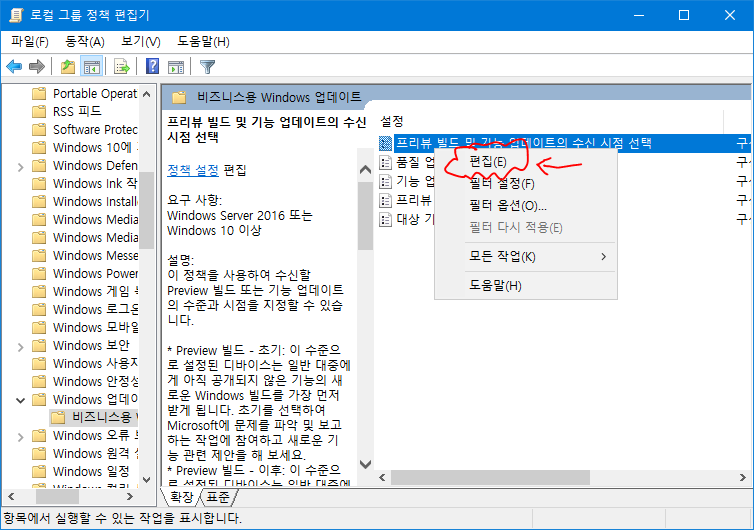Open the 파일(F) menu
This screenshot has width=754, height=530.
tap(30, 42)
